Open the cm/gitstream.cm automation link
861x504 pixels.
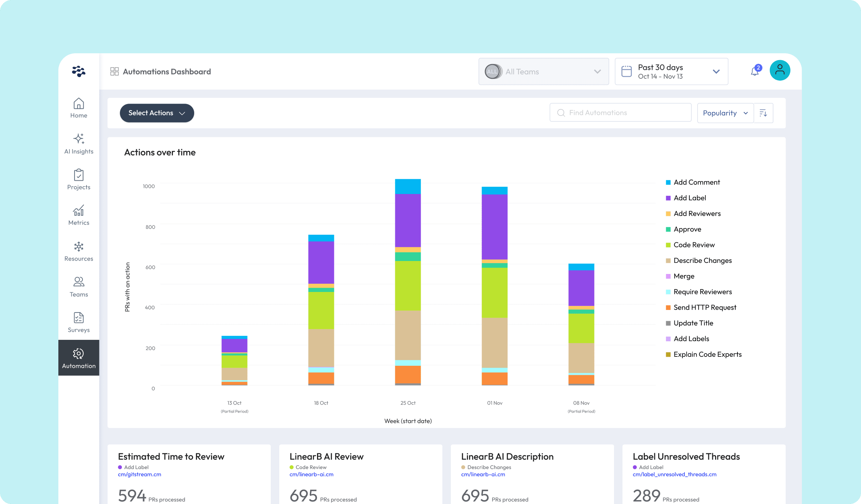(139, 474)
